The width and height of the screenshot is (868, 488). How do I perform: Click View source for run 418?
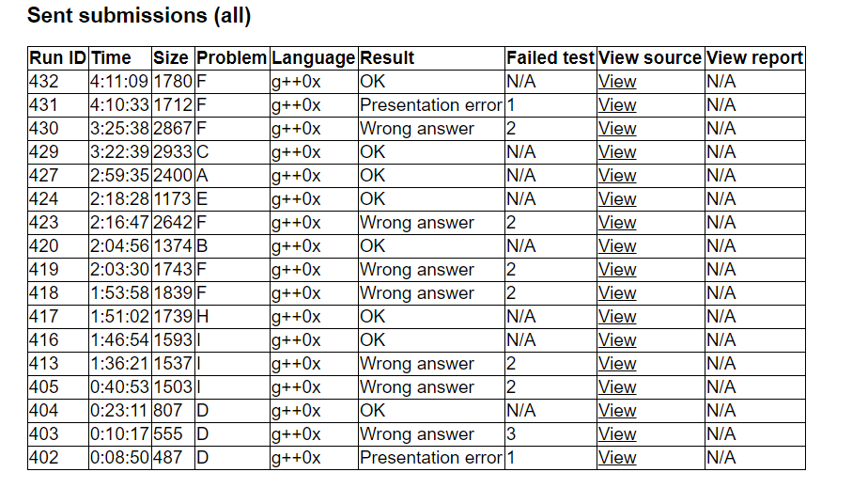[x=617, y=293]
